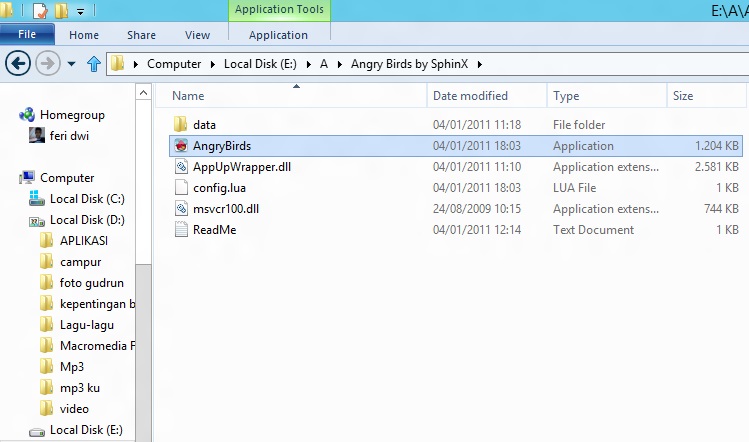749x442 pixels.
Task: Select the ReadMe text document icon
Action: pyautogui.click(x=181, y=229)
